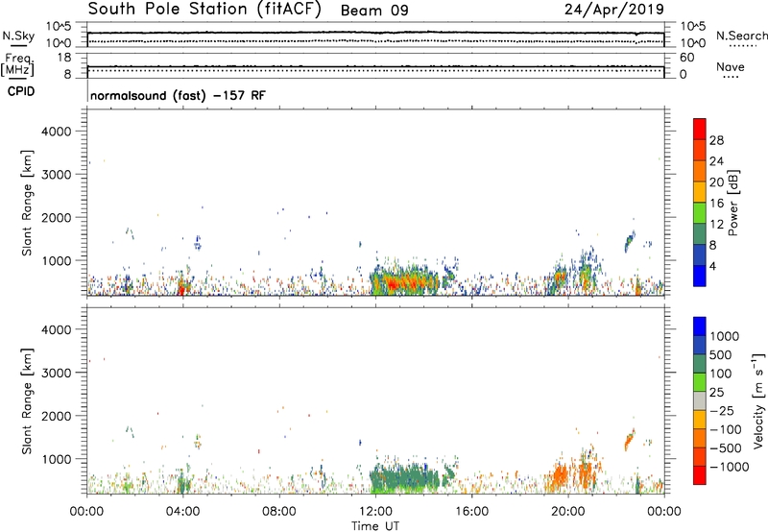Click the '4000' tick on velocity plot
This screenshot has width=768, height=532.
[57, 329]
